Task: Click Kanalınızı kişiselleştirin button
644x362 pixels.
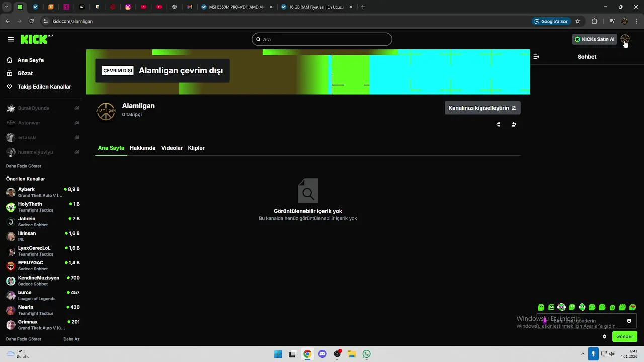Action: (x=482, y=108)
